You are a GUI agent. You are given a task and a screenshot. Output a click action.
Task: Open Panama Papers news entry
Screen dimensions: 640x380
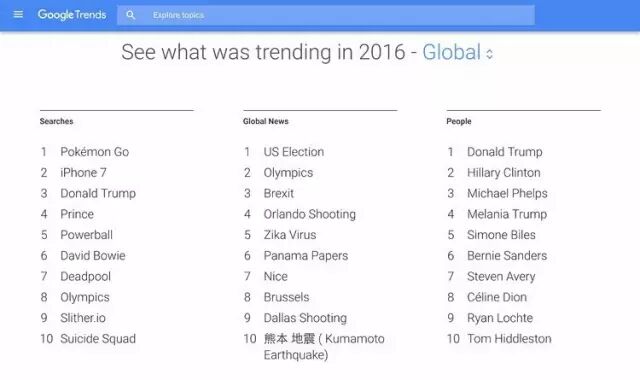[306, 256]
